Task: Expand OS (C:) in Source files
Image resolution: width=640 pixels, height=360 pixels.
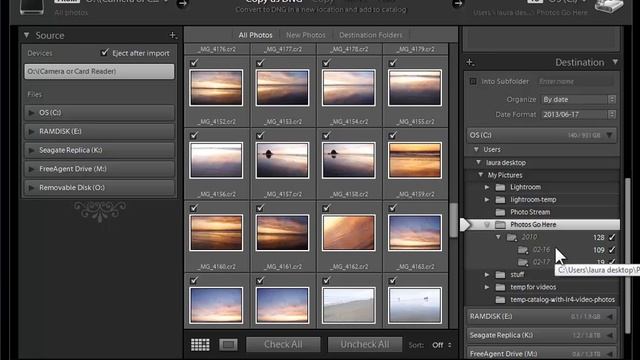Action: click(x=31, y=113)
